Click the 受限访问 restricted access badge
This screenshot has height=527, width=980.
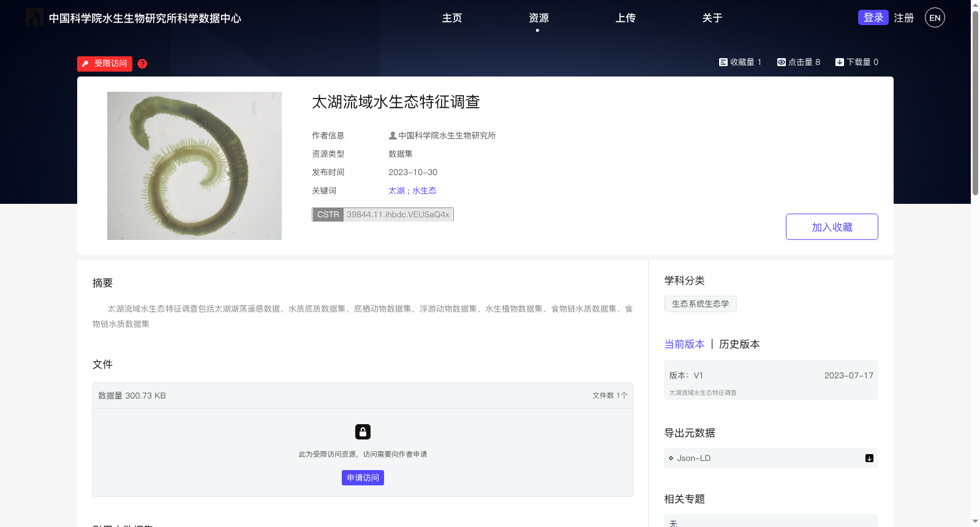coord(105,64)
